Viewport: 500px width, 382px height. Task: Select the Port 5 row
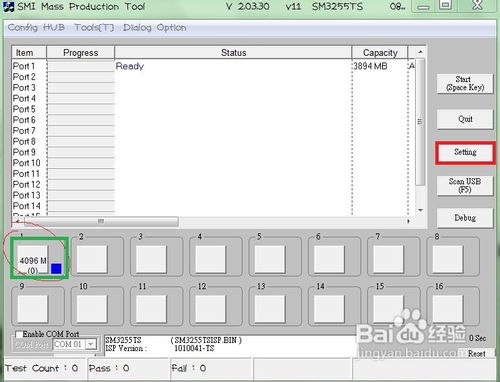213,109
